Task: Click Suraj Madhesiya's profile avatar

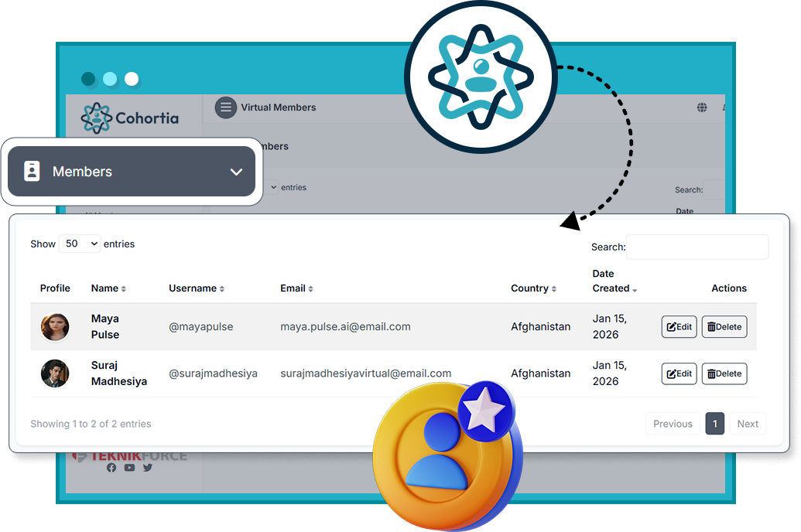Action: 55,373
